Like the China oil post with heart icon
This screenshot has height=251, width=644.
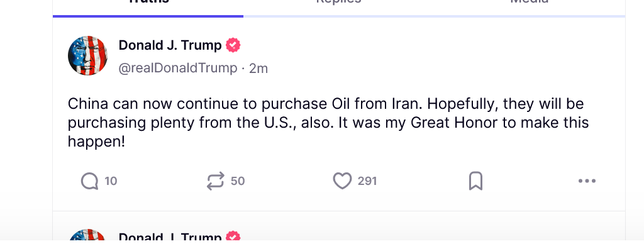[342, 181]
